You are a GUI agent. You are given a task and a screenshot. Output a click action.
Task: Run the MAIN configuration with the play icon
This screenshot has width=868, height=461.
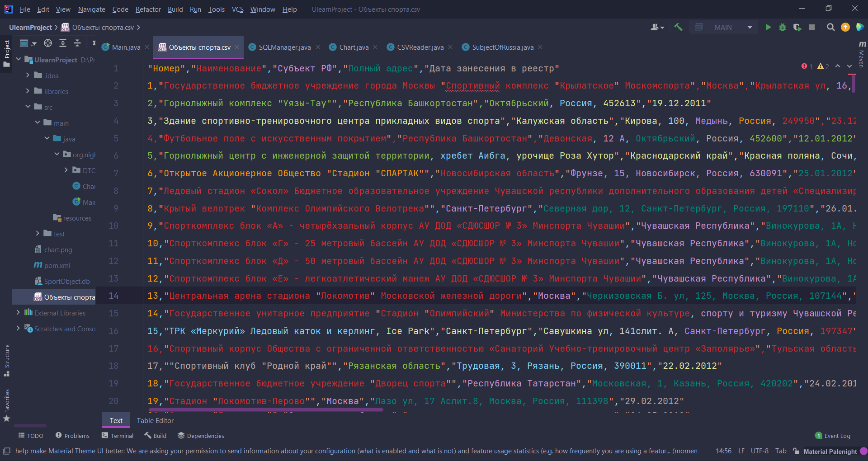pyautogui.click(x=769, y=28)
